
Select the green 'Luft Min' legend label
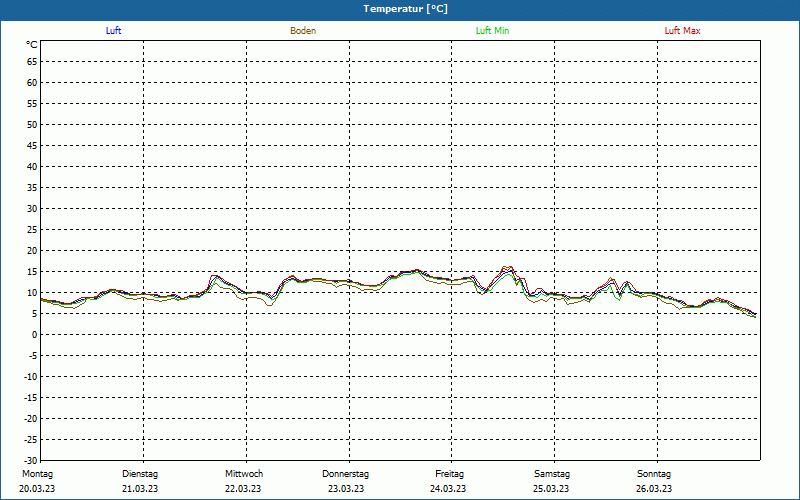click(x=492, y=31)
